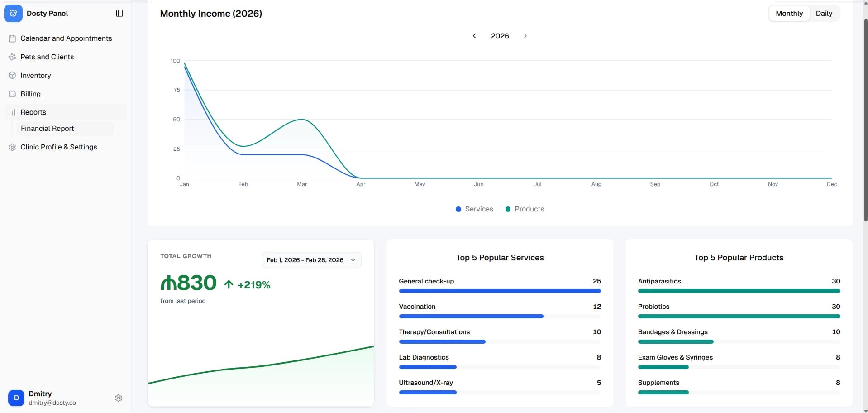Open the Financial Report page
Viewport: 868px width, 413px height.
click(48, 128)
